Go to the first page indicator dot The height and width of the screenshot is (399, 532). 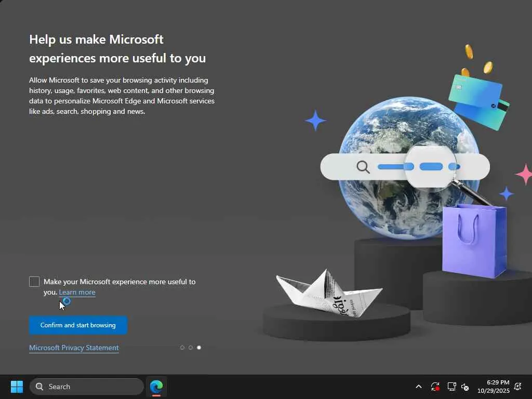click(182, 348)
